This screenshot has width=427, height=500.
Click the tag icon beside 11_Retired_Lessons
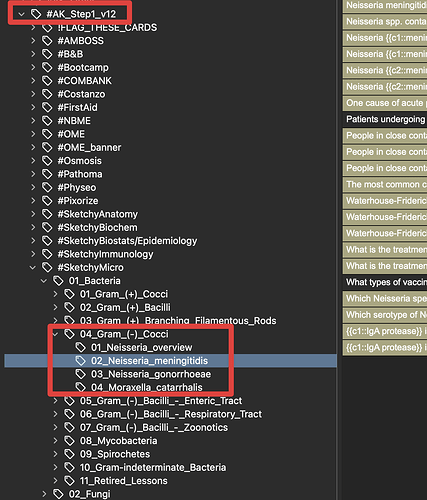click(69, 481)
